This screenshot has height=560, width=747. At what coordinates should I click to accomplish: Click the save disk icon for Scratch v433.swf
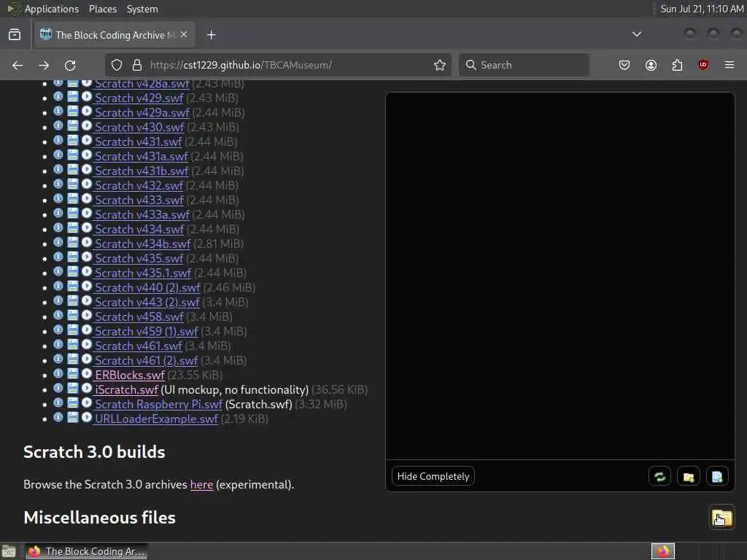point(72,198)
